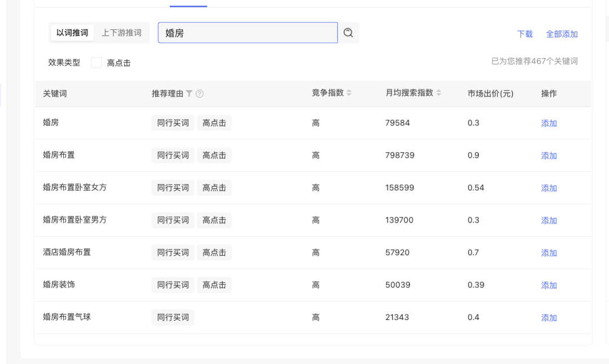Click search index value 139700
This screenshot has height=364, width=609.
pos(399,220)
